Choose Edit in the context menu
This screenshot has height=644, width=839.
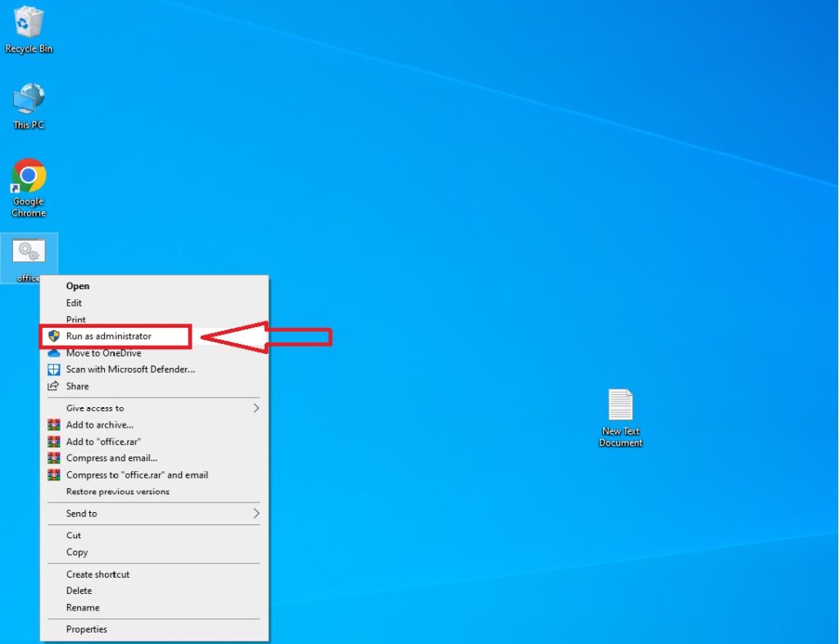pos(154,302)
